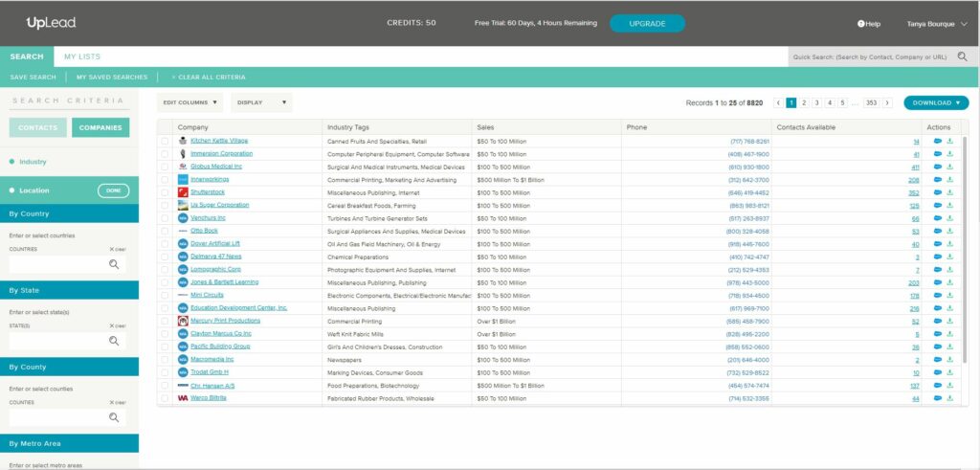Viewport: 980px width, 470px height.
Task: Clear the Counties field with X clear
Action: (x=118, y=402)
